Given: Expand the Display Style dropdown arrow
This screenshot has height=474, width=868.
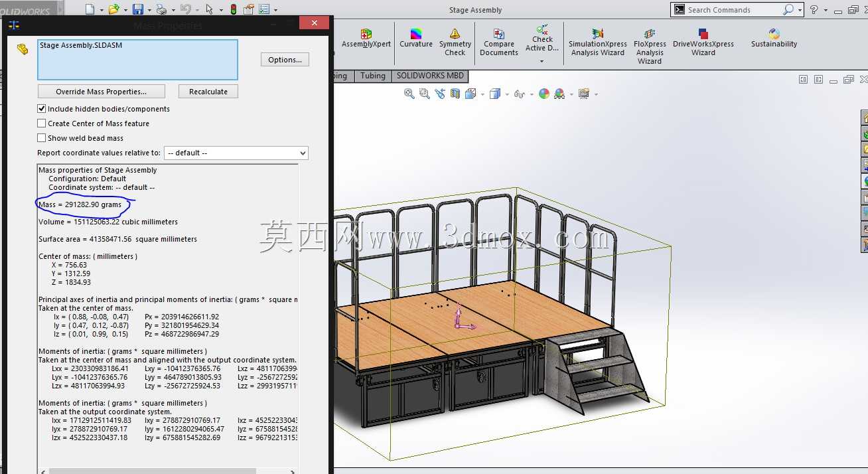Looking at the screenshot, I should pyautogui.click(x=506, y=94).
